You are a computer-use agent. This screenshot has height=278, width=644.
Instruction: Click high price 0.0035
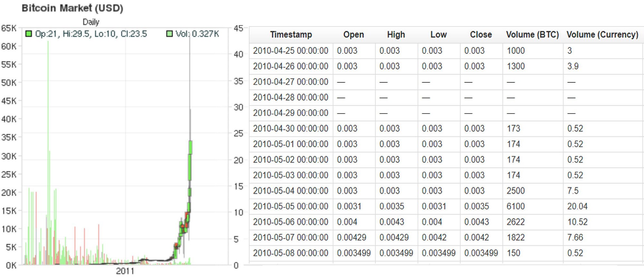tap(392, 207)
